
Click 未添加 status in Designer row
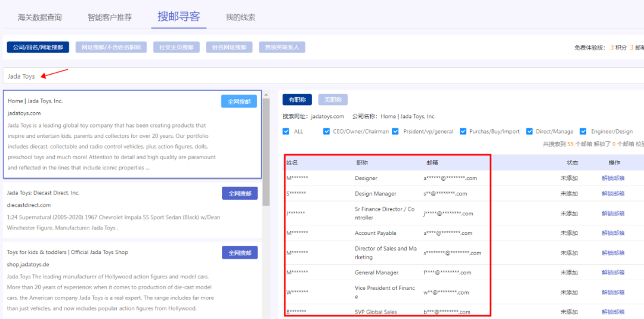[569, 178]
